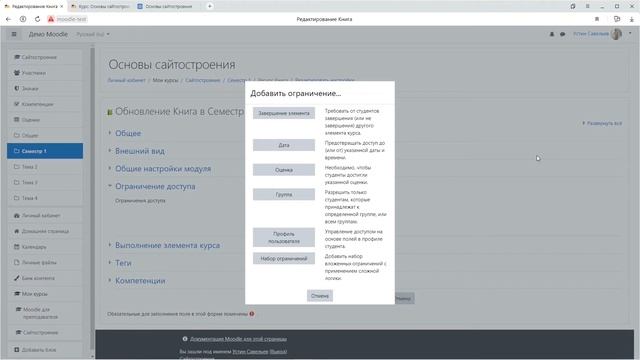
Task: Expand the 'Внешний вид' section
Action: [x=140, y=151]
